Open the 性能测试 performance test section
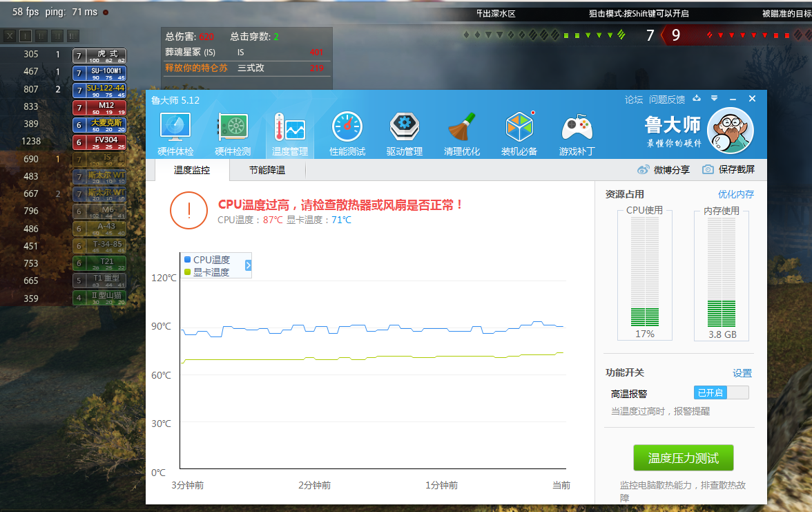Image resolution: width=812 pixels, height=512 pixels. coord(347,134)
